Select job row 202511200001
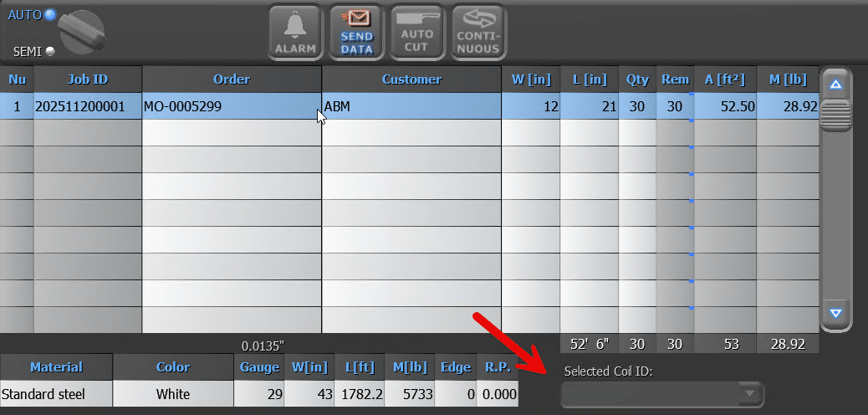Viewport: 868px width, 415px height. [x=88, y=106]
